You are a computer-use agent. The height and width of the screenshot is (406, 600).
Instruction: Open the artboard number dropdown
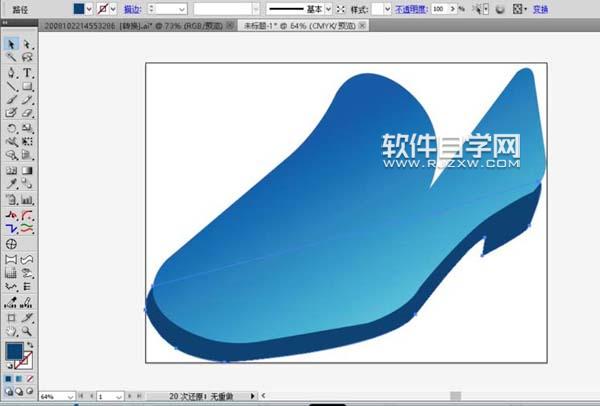119,396
